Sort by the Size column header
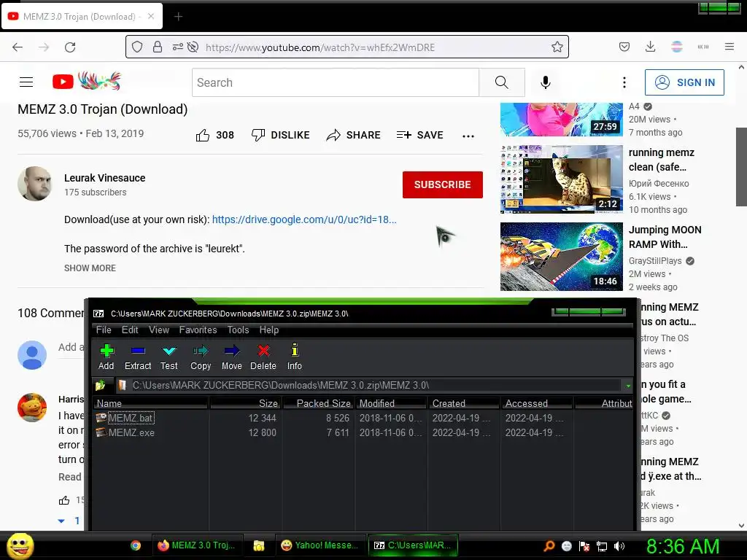Viewport: 747px width, 560px height. point(245,403)
